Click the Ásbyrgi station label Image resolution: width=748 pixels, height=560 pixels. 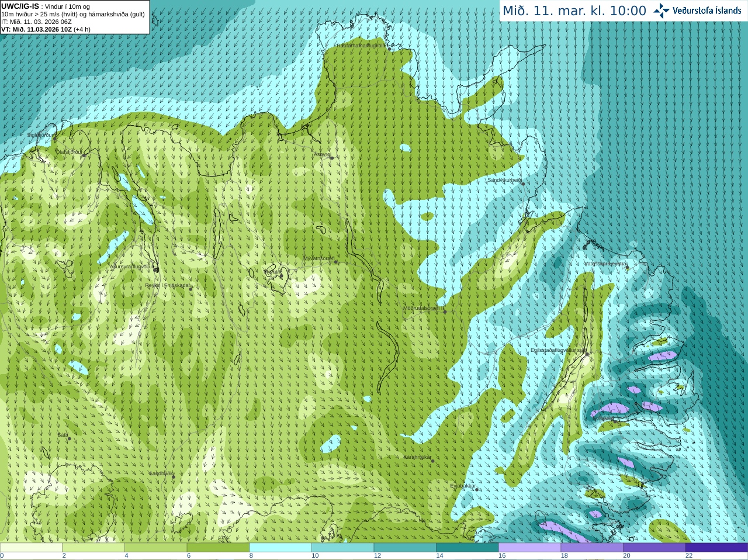point(323,154)
